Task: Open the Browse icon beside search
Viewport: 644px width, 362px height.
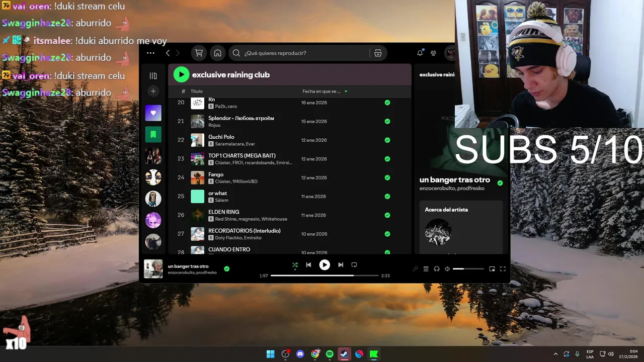Action: click(x=378, y=53)
